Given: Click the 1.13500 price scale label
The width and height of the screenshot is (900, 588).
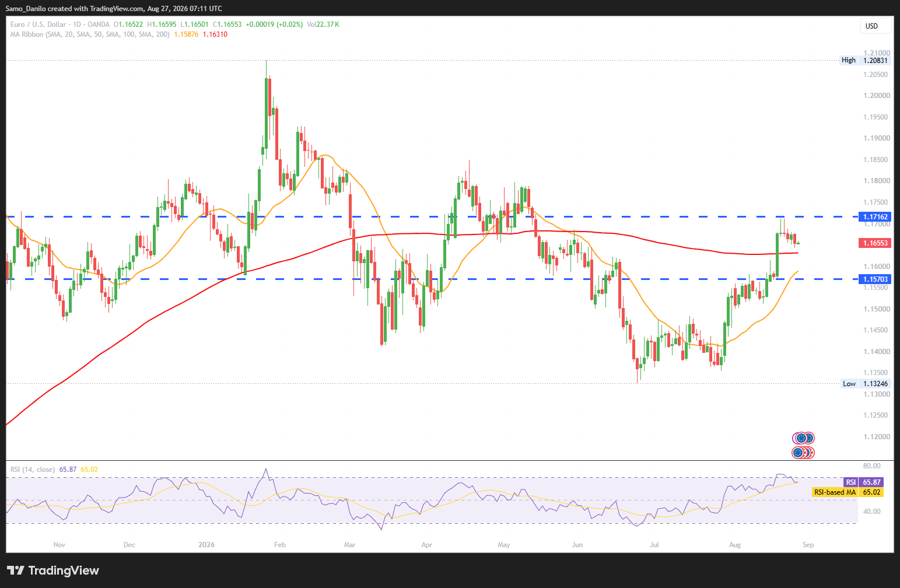Looking at the screenshot, I should [877, 373].
